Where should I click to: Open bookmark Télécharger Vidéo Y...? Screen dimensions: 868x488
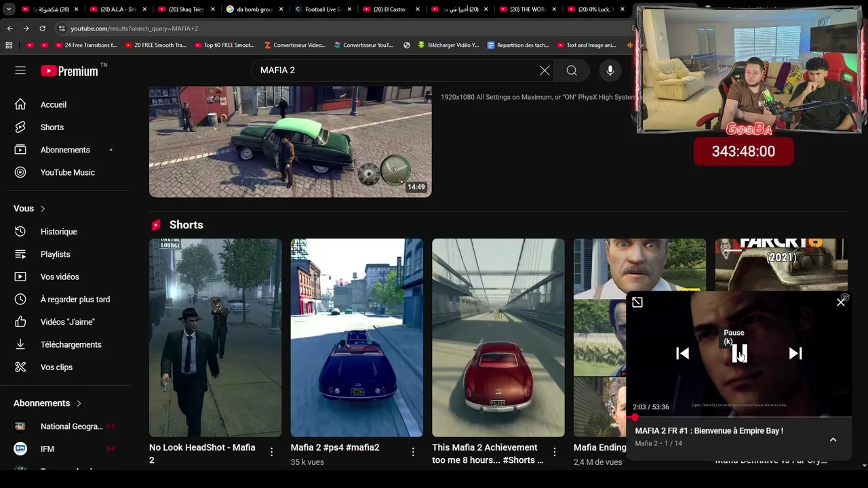[x=448, y=45]
